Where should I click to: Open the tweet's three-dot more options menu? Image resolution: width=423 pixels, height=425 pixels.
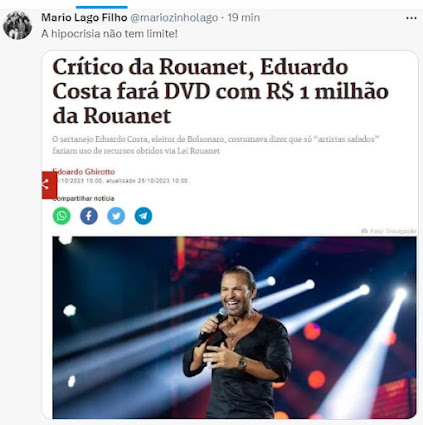click(x=411, y=18)
